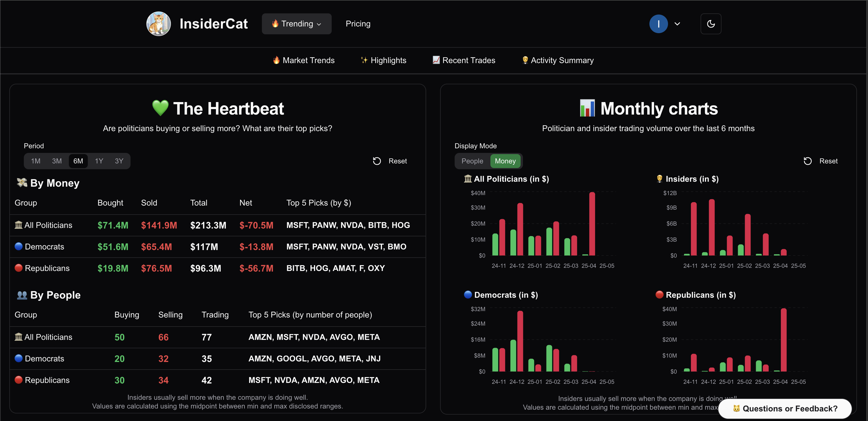This screenshot has height=421, width=868.
Task: Select the 1M period option
Action: [x=36, y=161]
